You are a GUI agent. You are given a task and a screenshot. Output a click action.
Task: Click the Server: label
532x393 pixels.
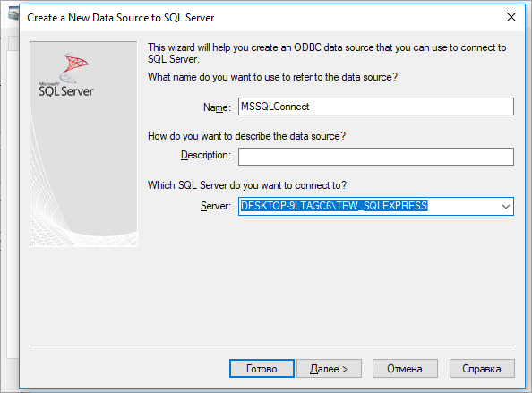[x=216, y=206]
